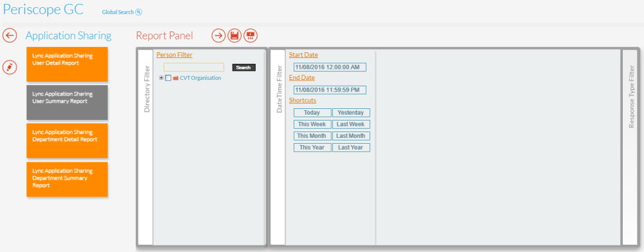Click the Shortcuts heading link
Viewport: 644px width, 252px height.
pyautogui.click(x=303, y=100)
